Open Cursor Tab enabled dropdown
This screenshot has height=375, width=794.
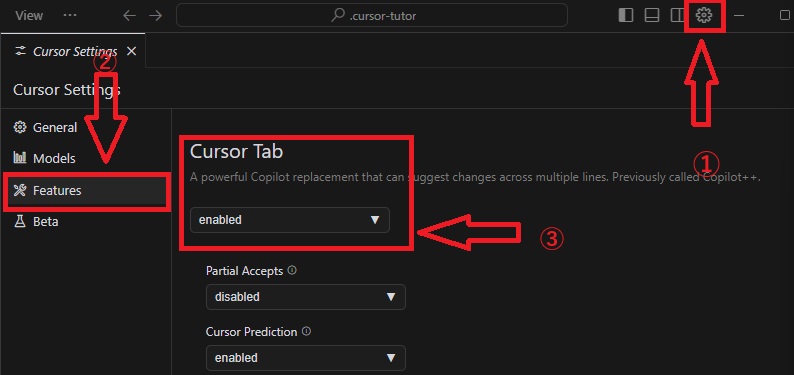click(290, 220)
